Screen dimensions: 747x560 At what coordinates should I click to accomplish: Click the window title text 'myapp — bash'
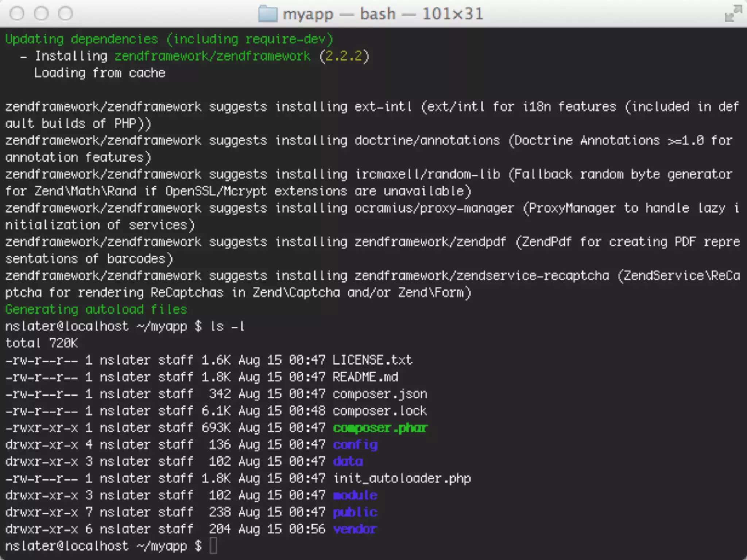coord(339,14)
